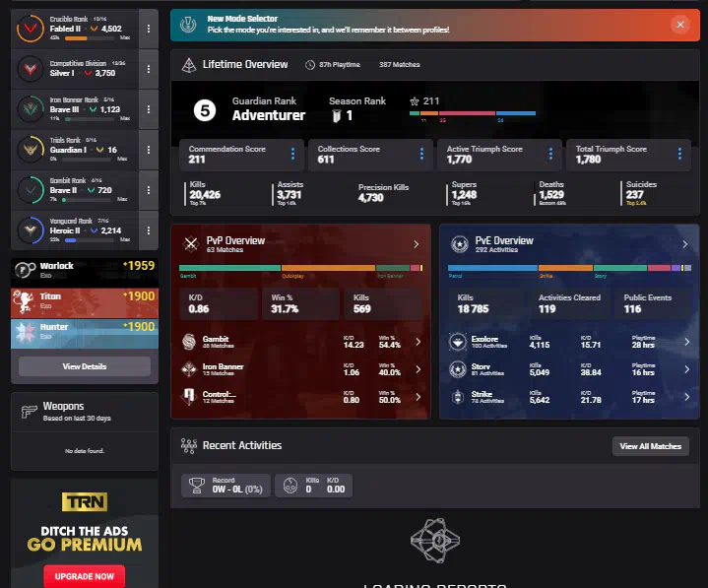
Task: Open Total Triumph Score options menu
Action: tap(679, 154)
